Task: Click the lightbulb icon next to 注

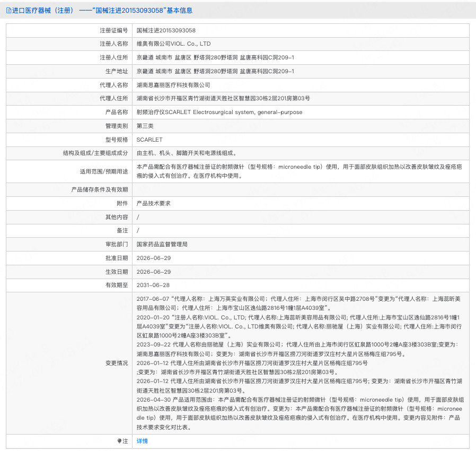Action: coord(119,441)
